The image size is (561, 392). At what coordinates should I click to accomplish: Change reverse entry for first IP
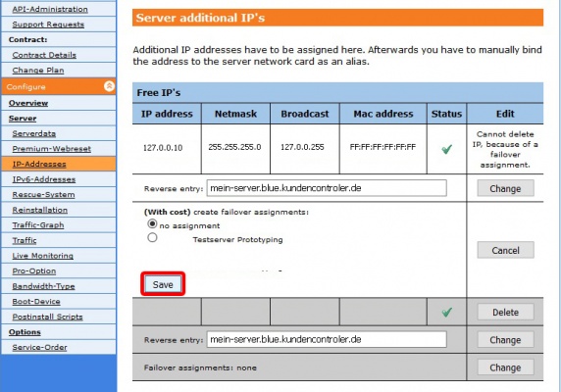click(x=505, y=188)
